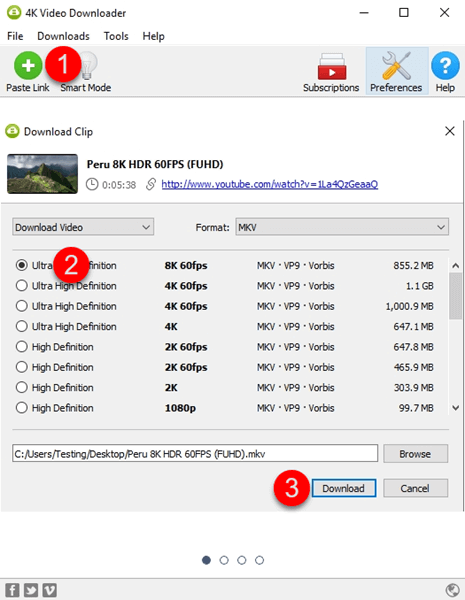Select the 2K 303.9 MB option

pyautogui.click(x=22, y=387)
